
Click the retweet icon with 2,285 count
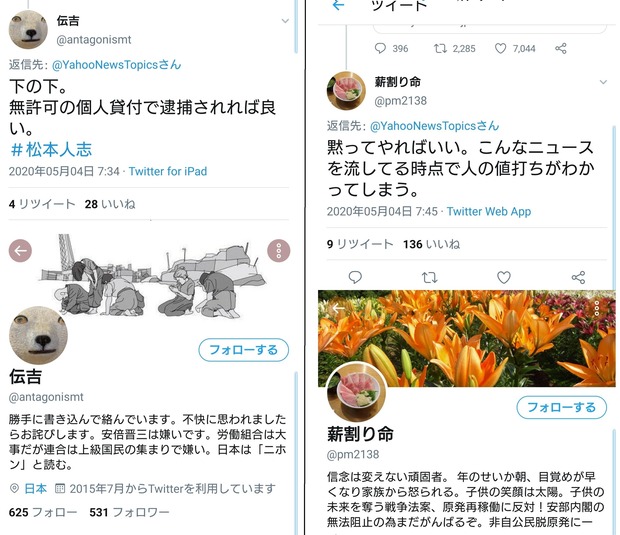click(440, 48)
